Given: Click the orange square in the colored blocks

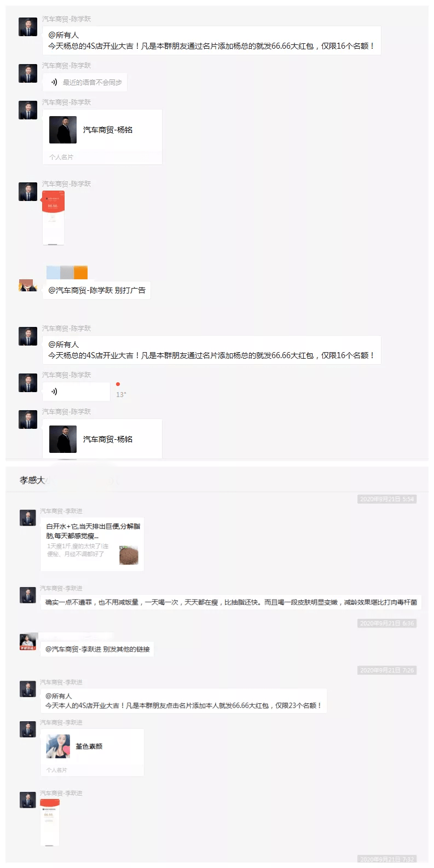Looking at the screenshot, I should point(80,272).
